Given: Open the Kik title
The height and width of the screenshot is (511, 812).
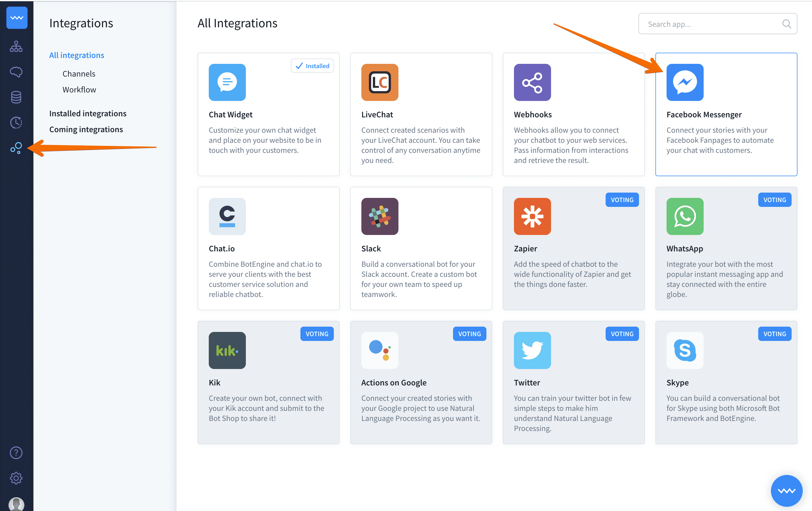Looking at the screenshot, I should coord(215,383).
